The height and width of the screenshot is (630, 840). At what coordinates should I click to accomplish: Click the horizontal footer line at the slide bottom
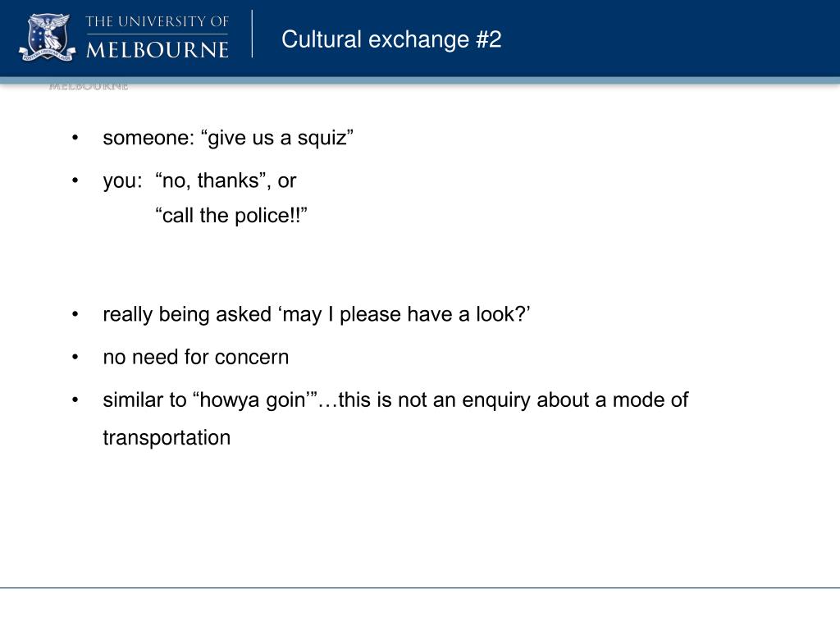pos(420,587)
